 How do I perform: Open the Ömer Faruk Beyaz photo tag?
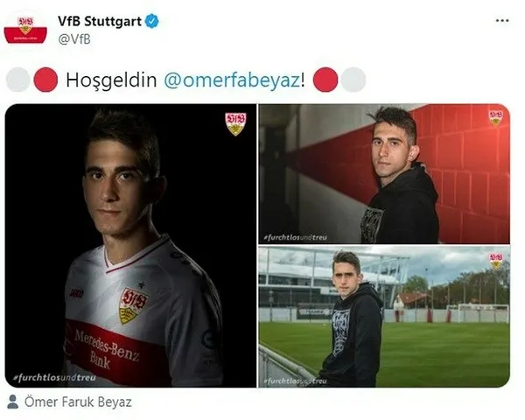coord(78,402)
